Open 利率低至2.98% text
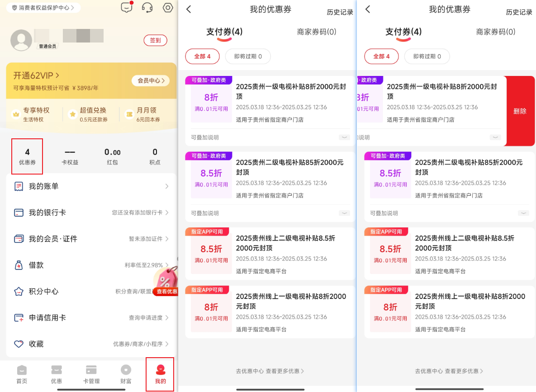 (143, 265)
